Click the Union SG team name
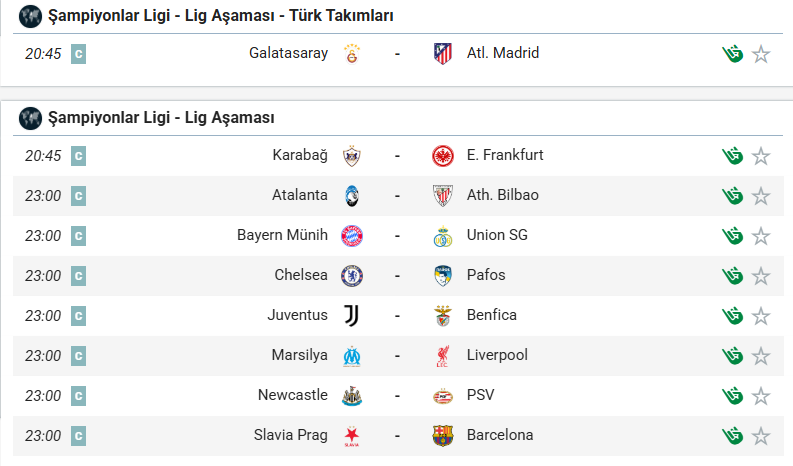This screenshot has height=466, width=793. (x=497, y=235)
